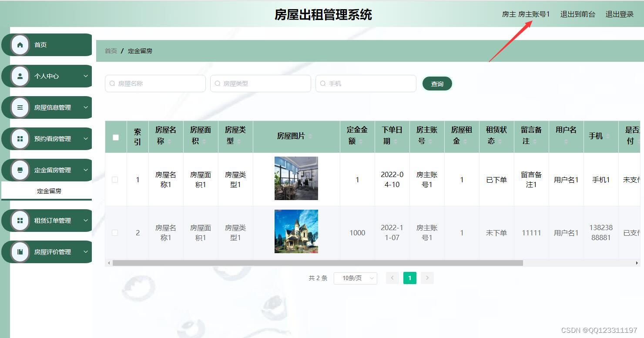644x338 pixels.
Task: Expand the 预约看房管理 menu chevron
Action: coord(86,139)
